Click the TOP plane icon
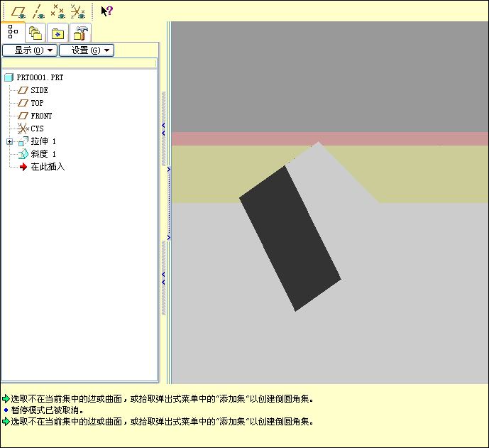This screenshot has width=489, height=448. click(23, 103)
